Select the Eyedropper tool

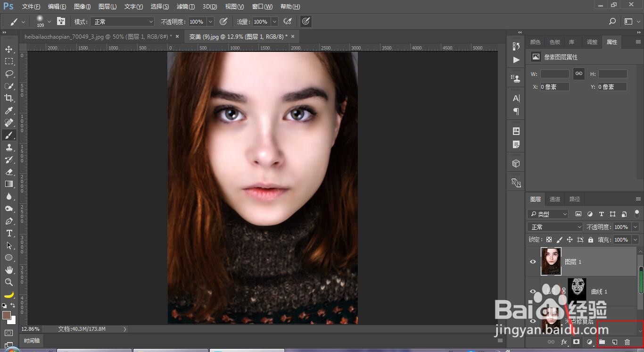(x=9, y=110)
